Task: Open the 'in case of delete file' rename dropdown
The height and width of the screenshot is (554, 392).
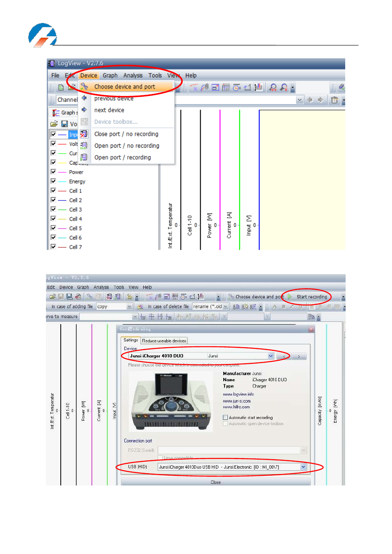Action: tap(225, 307)
